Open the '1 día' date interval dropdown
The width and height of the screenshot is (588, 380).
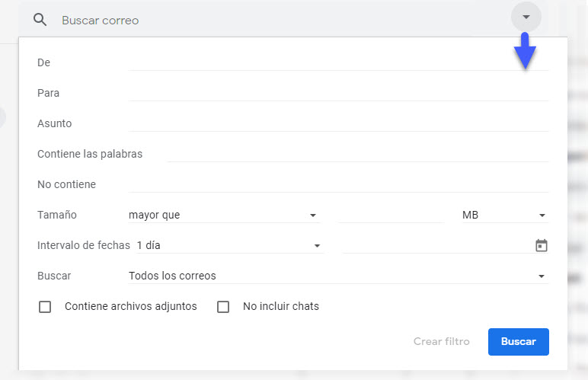pyautogui.click(x=228, y=246)
